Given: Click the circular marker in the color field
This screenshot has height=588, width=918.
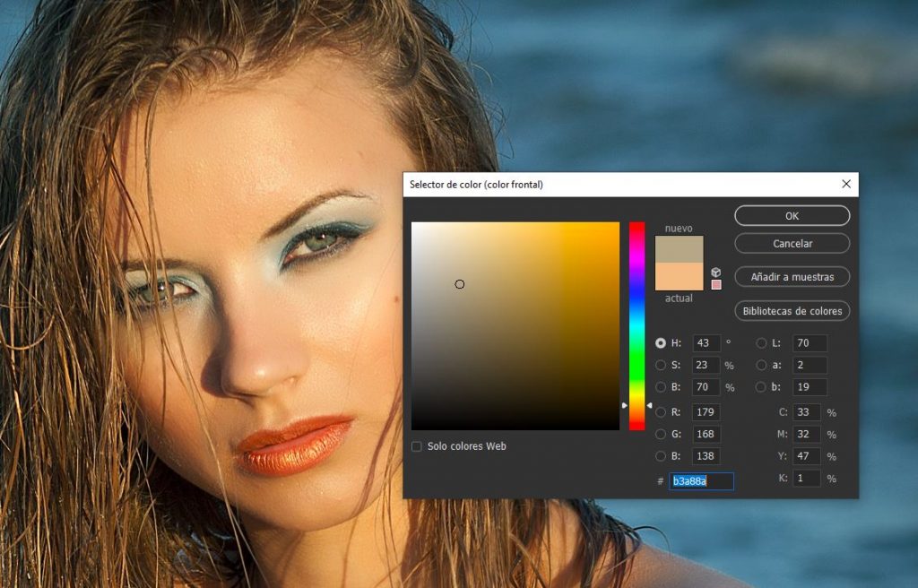Looking at the screenshot, I should pyautogui.click(x=460, y=284).
